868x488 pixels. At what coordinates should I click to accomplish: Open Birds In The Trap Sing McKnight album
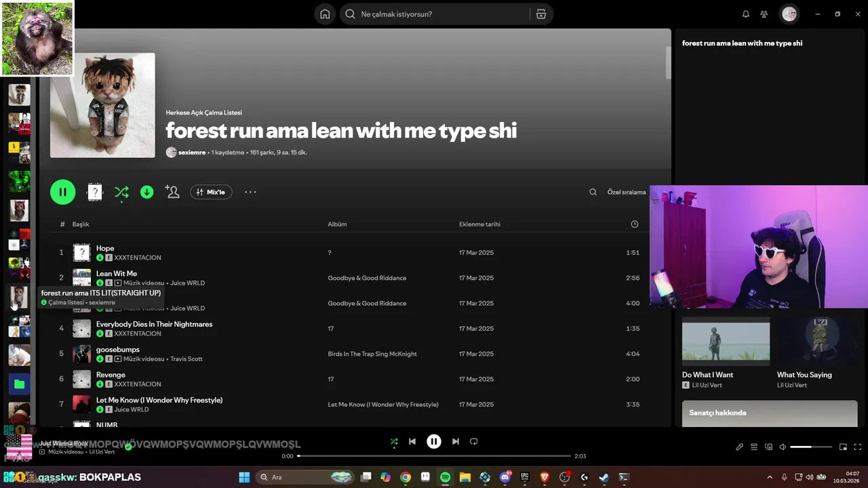pos(372,354)
